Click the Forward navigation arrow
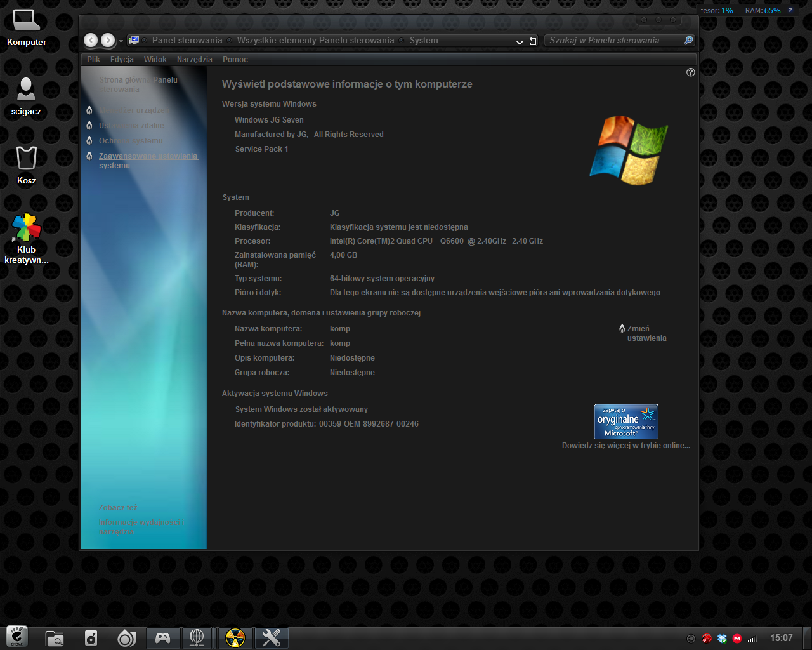812x650 pixels. pos(108,41)
